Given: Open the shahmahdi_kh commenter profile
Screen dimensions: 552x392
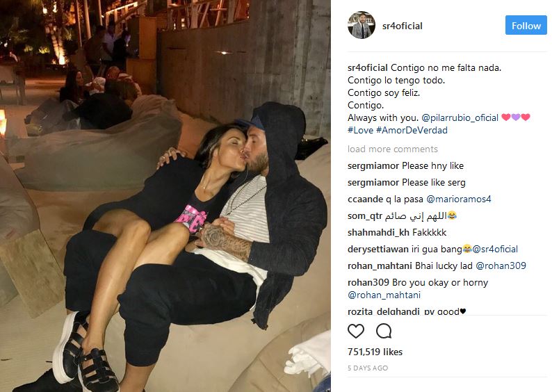Looking at the screenshot, I should click(x=378, y=233).
